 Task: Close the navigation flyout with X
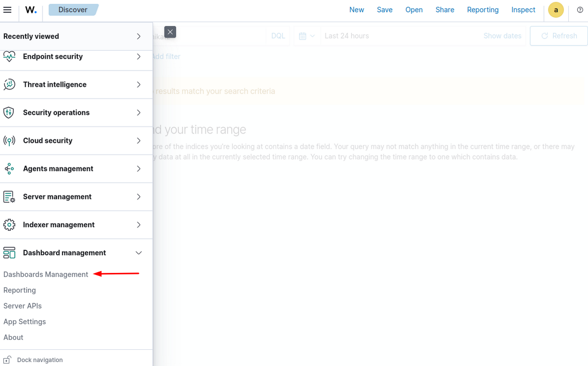pos(170,32)
